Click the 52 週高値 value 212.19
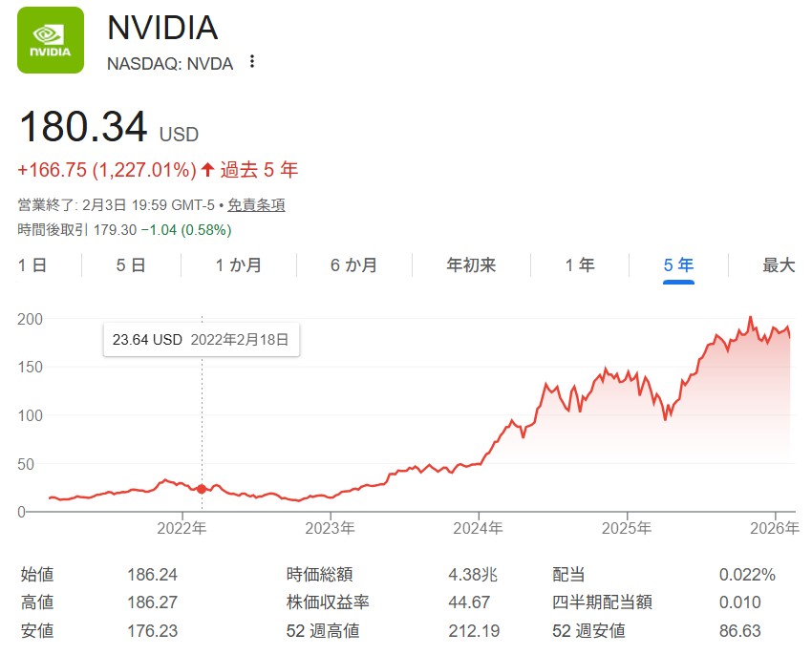The image size is (812, 655). (x=467, y=631)
